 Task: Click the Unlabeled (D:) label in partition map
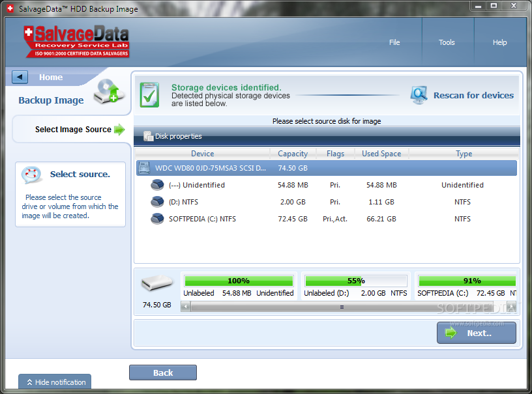point(327,293)
